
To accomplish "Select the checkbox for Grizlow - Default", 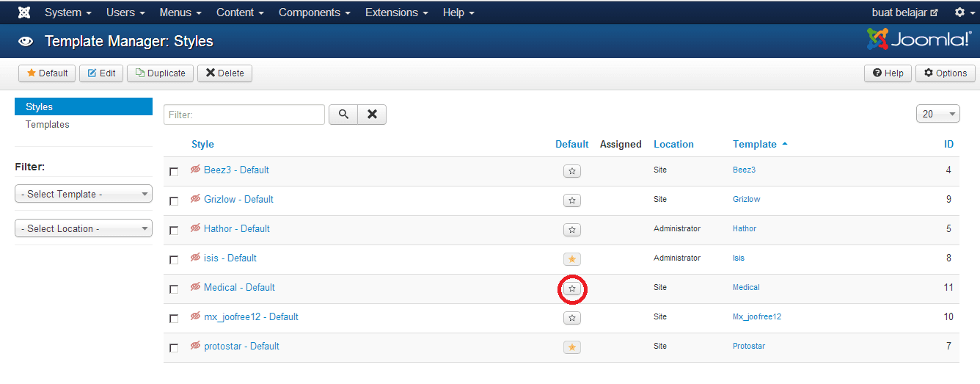I will tap(174, 201).
